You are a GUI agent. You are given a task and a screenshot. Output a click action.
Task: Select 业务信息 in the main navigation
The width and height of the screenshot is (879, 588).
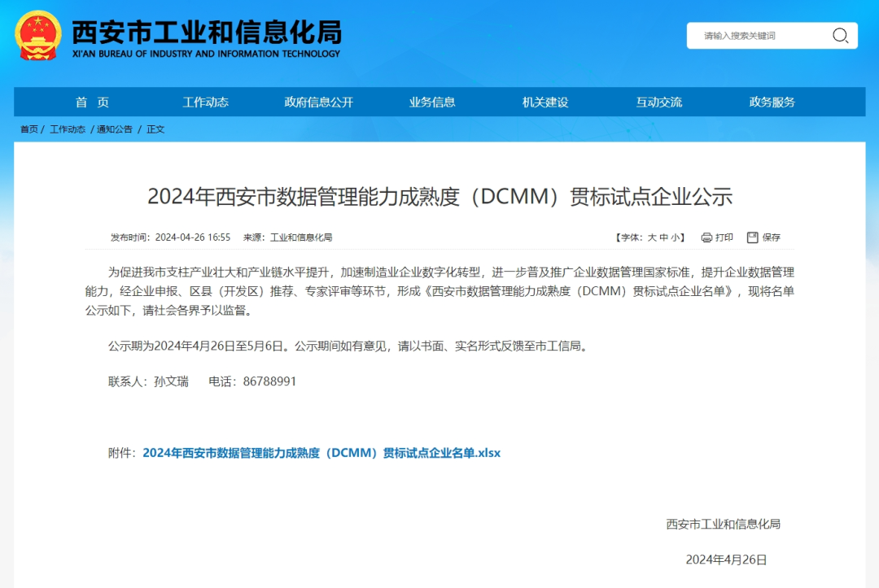point(432,102)
